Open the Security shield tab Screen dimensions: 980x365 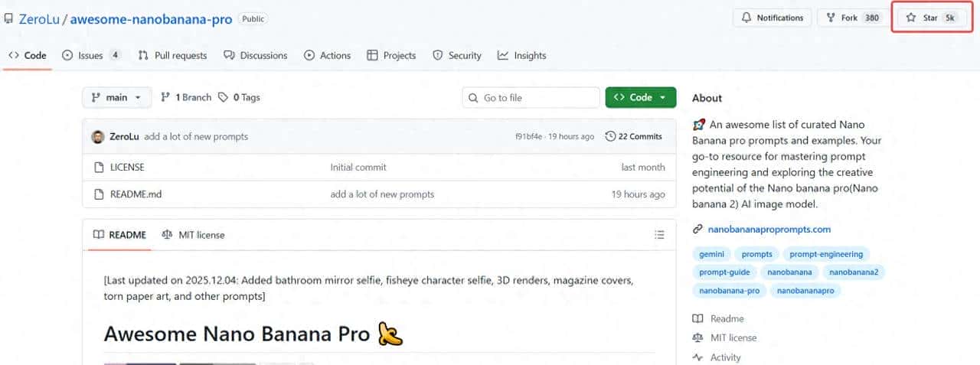click(x=438, y=55)
